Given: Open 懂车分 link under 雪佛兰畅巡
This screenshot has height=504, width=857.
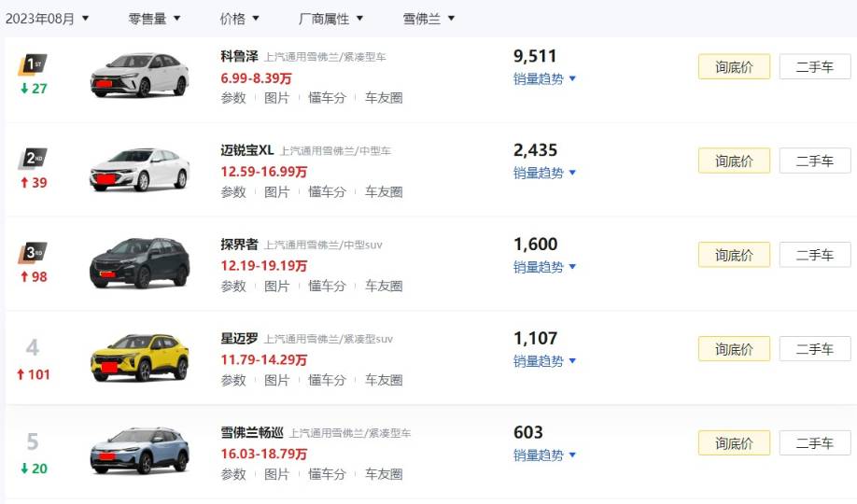Looking at the screenshot, I should pos(327,474).
